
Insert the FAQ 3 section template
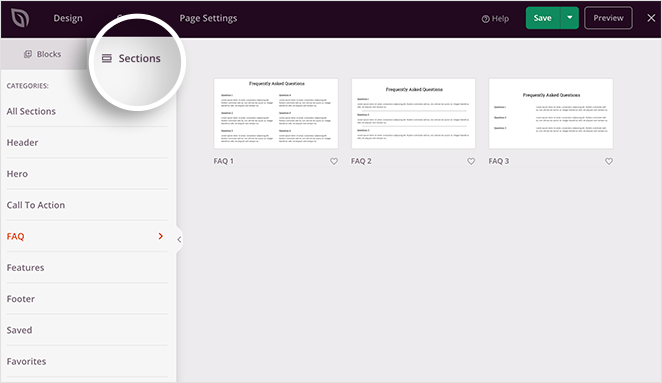pos(551,113)
